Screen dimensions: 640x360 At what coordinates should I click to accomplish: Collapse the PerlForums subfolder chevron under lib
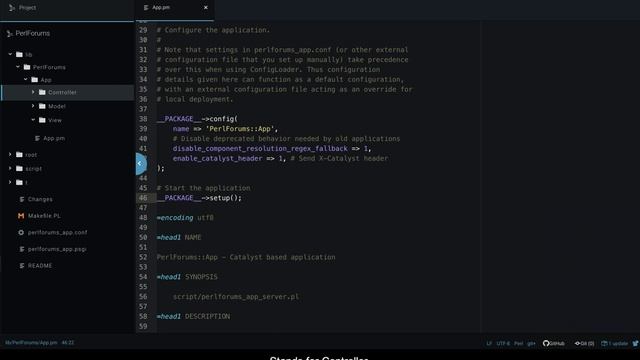(x=18, y=67)
